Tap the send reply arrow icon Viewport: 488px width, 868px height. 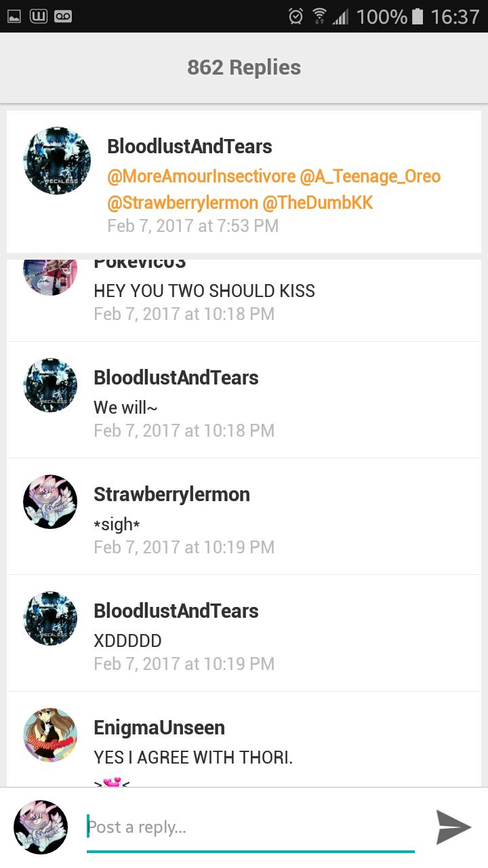pos(453,827)
